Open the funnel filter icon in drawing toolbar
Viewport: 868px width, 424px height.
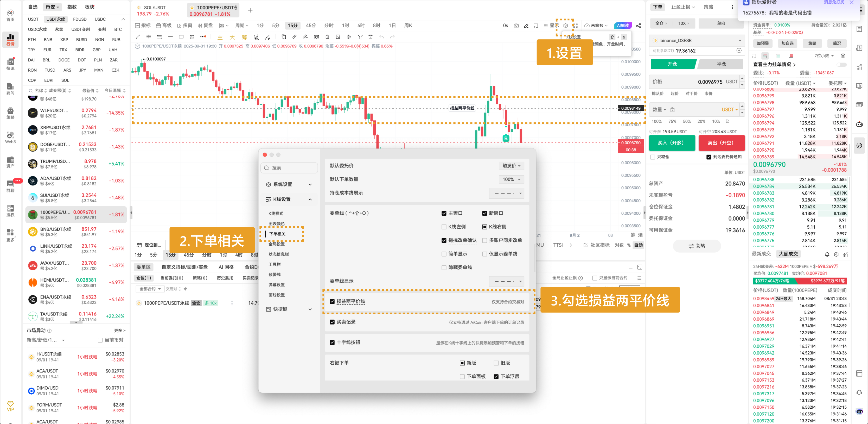360,37
